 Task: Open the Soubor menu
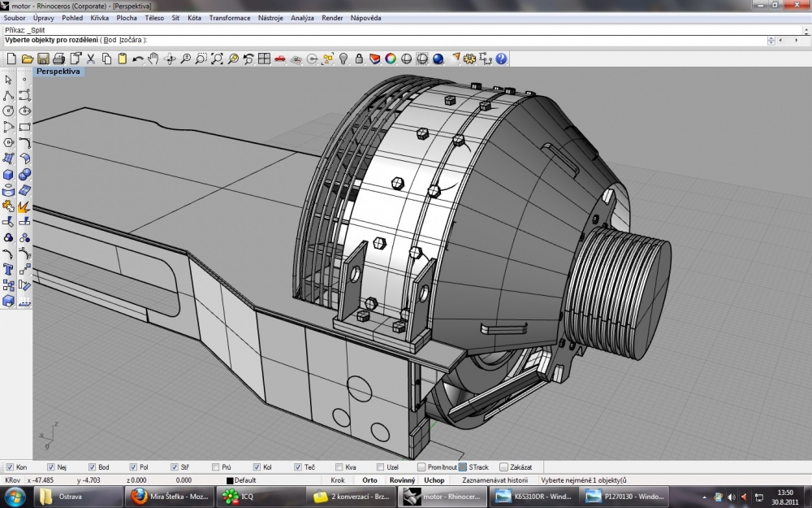tap(15, 18)
